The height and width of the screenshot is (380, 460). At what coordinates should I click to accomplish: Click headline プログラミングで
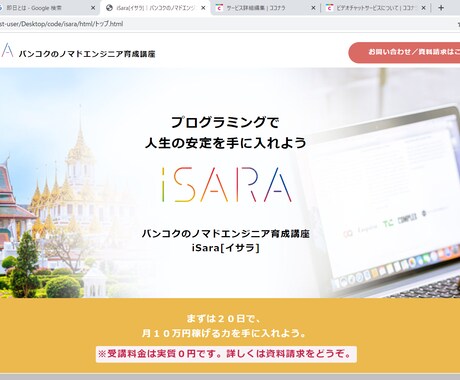[x=225, y=122]
